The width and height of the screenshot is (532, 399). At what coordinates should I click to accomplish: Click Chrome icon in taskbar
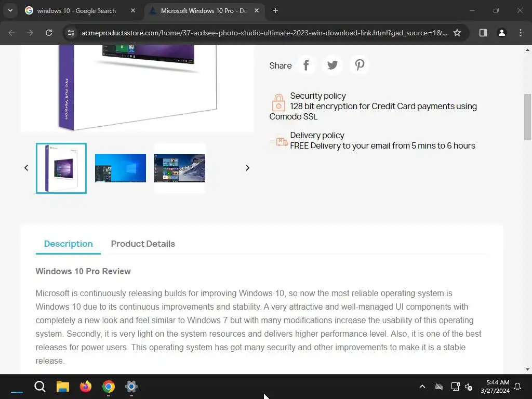point(109,387)
